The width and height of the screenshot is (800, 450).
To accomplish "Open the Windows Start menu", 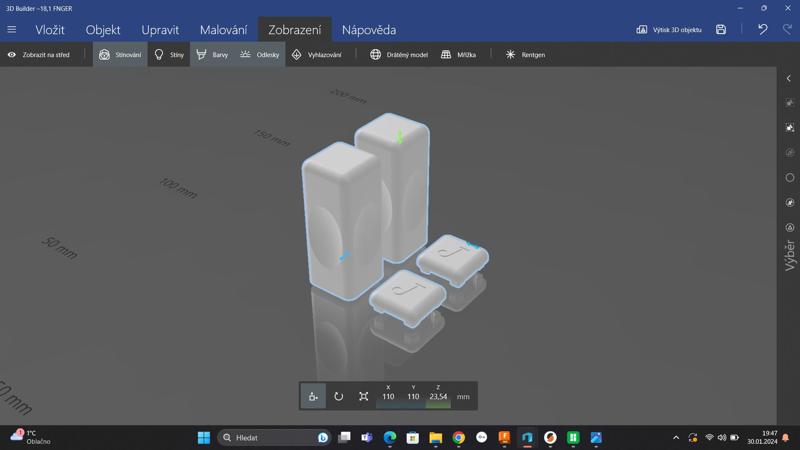I will (204, 438).
